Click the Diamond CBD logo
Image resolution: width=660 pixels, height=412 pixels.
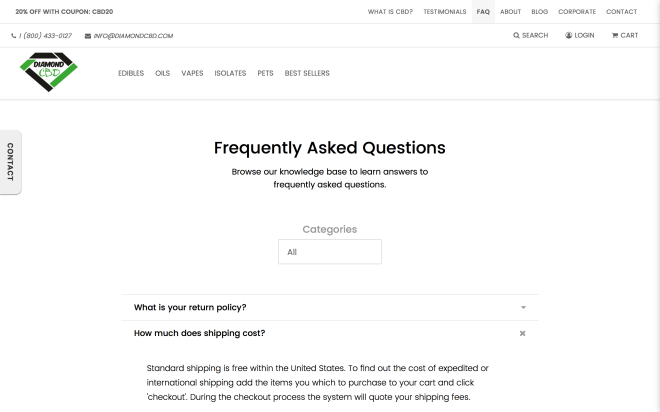click(49, 73)
